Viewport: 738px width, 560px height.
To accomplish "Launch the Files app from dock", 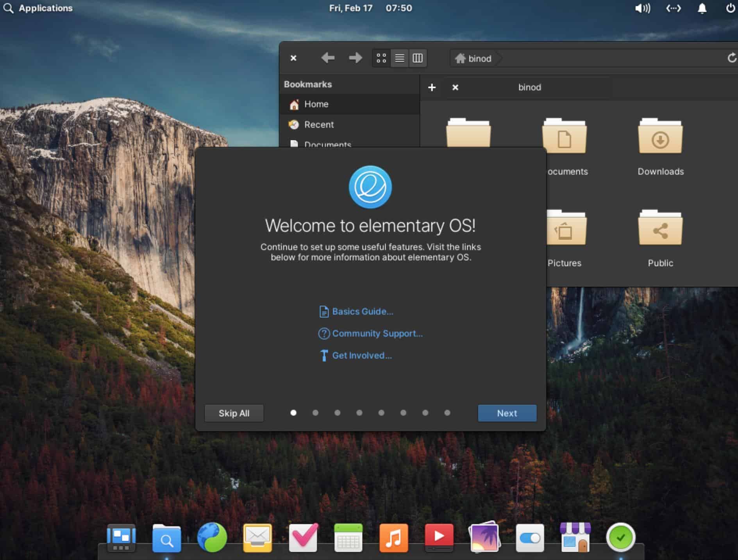I will (166, 538).
